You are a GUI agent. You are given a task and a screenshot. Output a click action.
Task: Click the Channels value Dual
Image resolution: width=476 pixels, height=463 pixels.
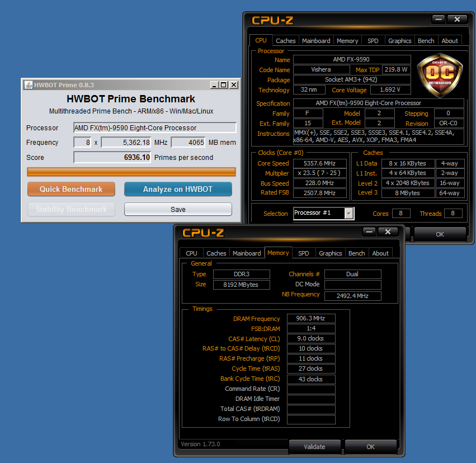tap(352, 275)
